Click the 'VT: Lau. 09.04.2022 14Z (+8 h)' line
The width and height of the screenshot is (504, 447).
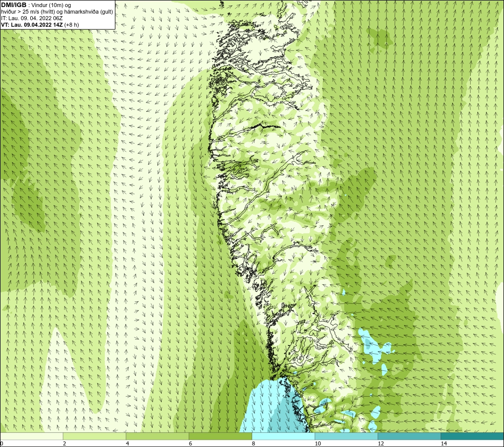coord(40,25)
